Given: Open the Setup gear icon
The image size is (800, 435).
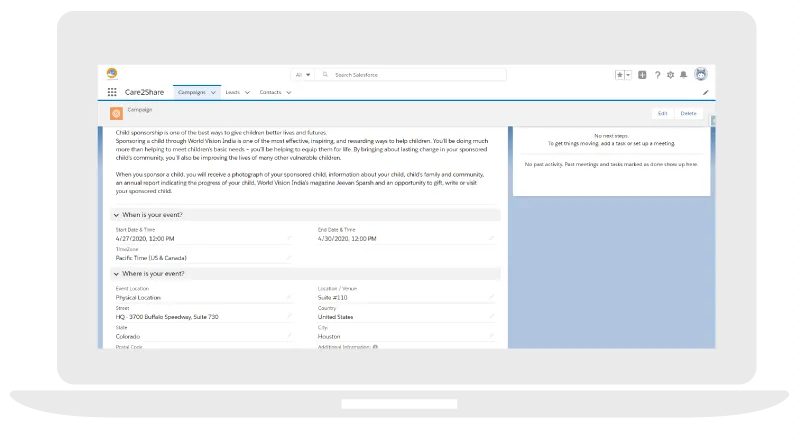Looking at the screenshot, I should pyautogui.click(x=670, y=75).
